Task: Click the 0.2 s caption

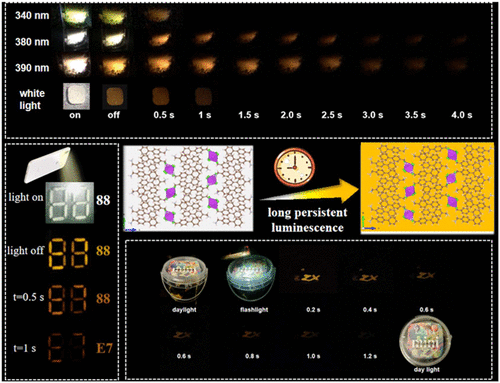Action: pyautogui.click(x=313, y=310)
